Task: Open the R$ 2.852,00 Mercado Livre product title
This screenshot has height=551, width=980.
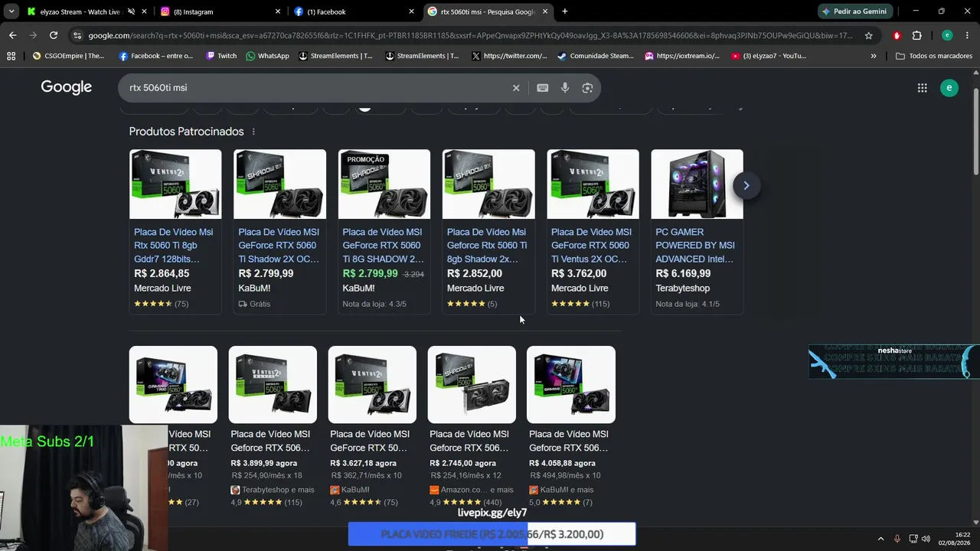Action: click(487, 245)
